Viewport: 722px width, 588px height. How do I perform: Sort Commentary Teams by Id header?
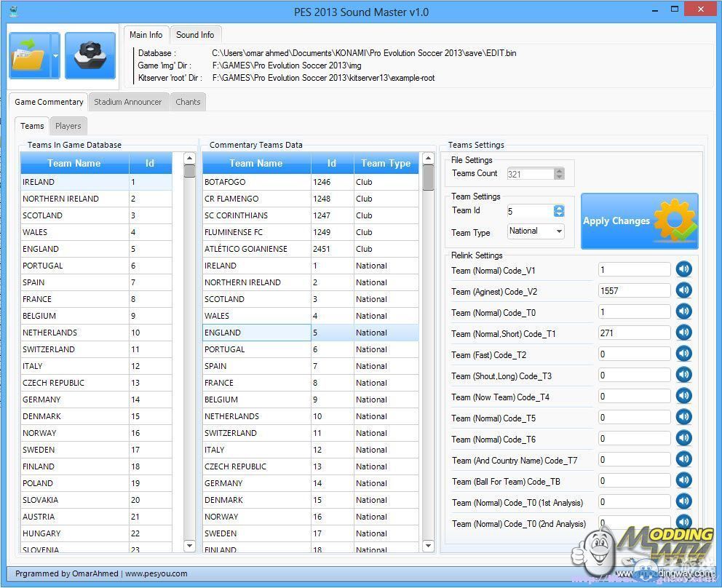pyautogui.click(x=332, y=163)
